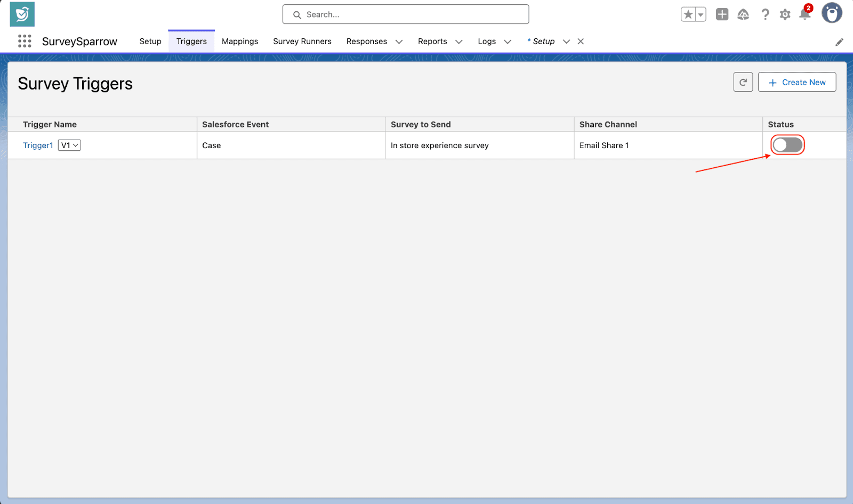Expand the Responses tab menu chevron
Viewport: 853px width, 504px height.
click(399, 42)
